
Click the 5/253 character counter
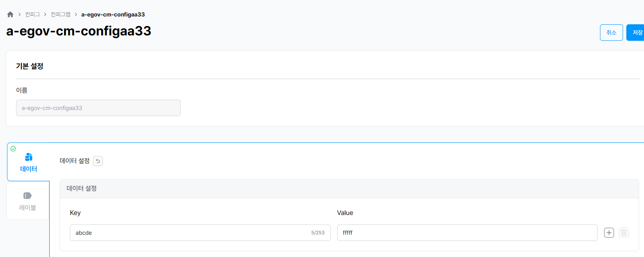[317, 233]
